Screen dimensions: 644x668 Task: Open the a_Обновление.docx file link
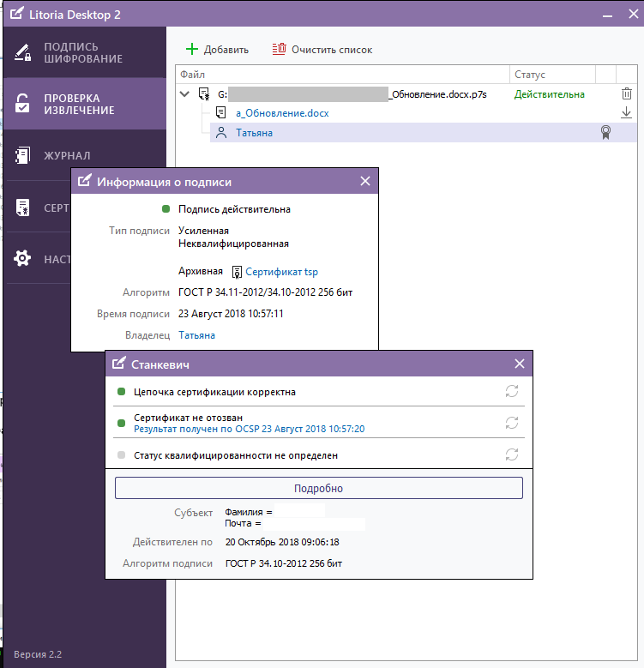(282, 113)
